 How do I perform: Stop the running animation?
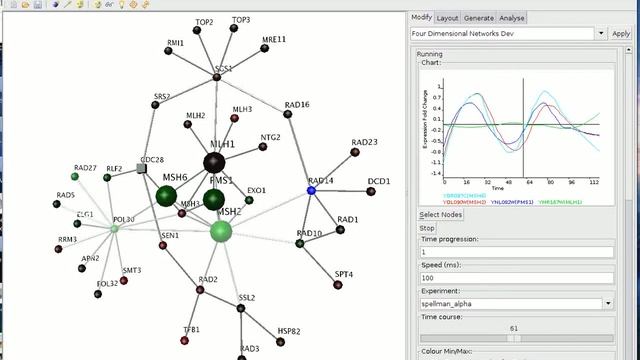coord(427,228)
